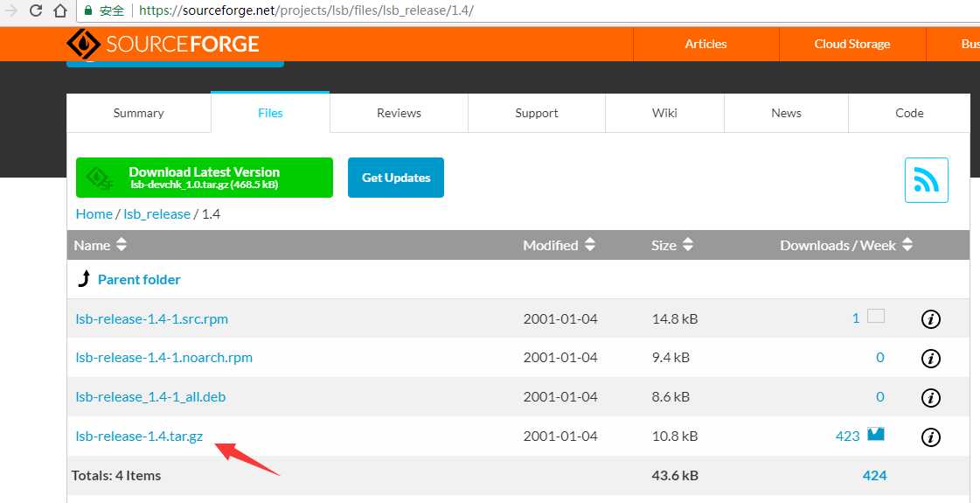Screen dimensions: 980x503
Task: Open the Wiki tab
Action: (664, 113)
